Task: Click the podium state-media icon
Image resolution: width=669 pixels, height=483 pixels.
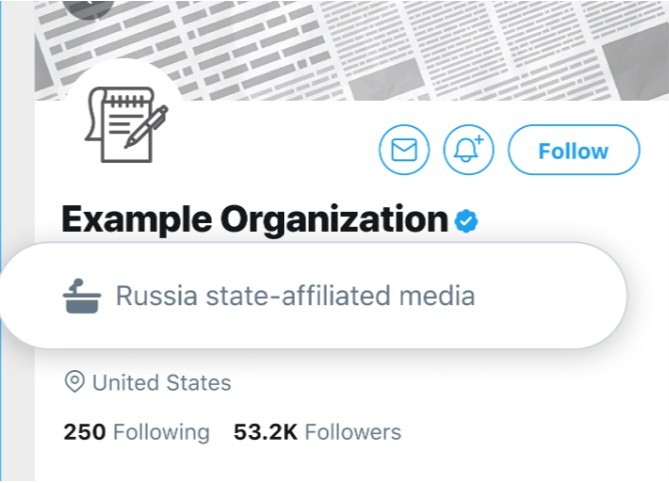Action: [x=82, y=296]
